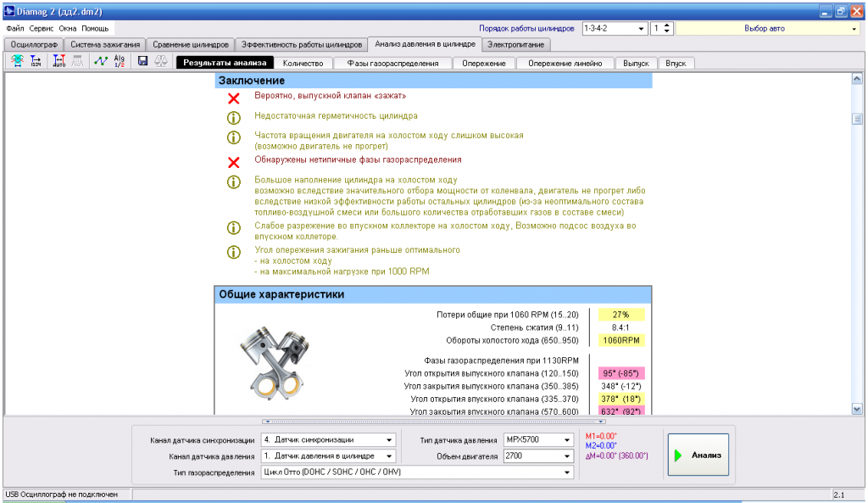Click the floppy disk save icon
This screenshot has height=503, width=868.
pos(142,61)
